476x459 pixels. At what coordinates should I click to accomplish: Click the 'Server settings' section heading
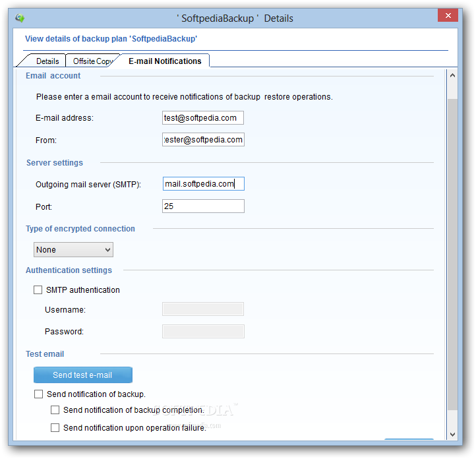[x=54, y=163]
